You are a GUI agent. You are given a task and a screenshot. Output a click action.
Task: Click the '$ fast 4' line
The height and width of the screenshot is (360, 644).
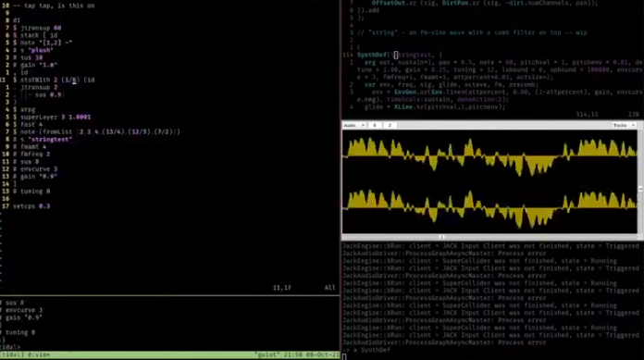28,125
